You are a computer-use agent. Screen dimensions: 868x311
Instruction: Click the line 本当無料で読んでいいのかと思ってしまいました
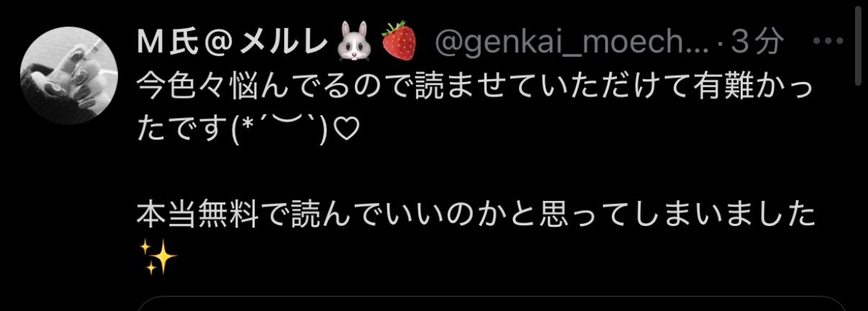(x=476, y=215)
